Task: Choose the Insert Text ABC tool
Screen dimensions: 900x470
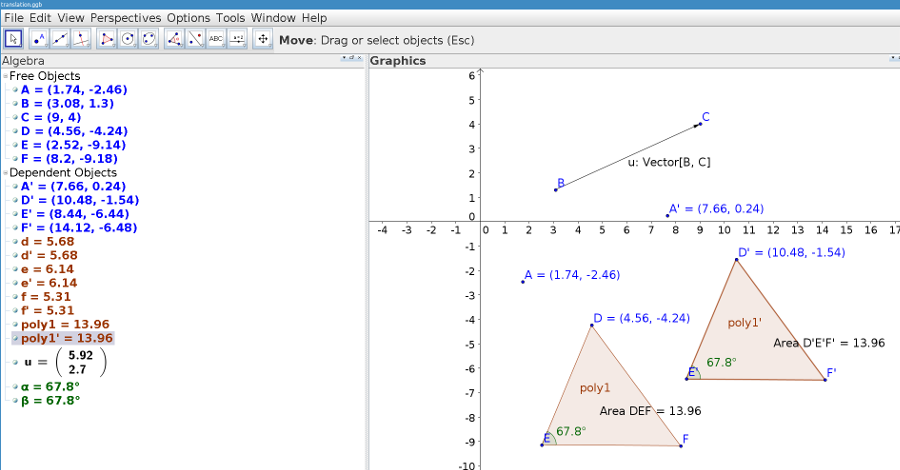Action: click(x=215, y=39)
